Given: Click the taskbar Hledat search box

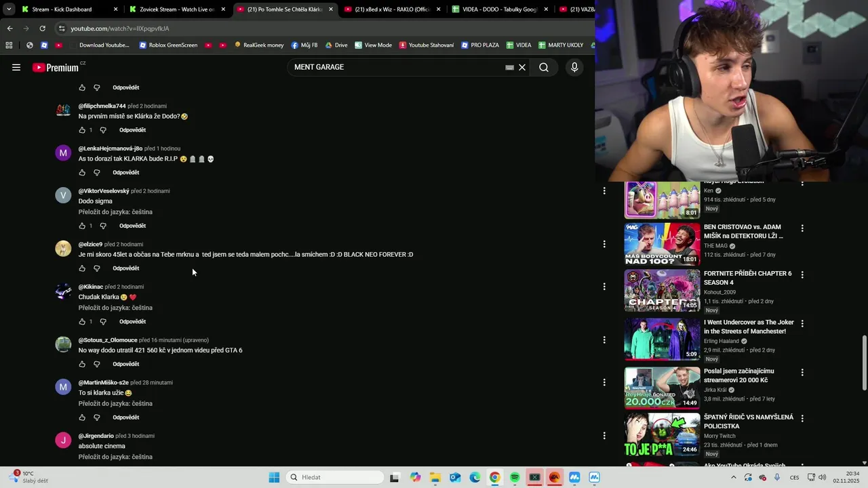Looking at the screenshot, I should [336, 477].
